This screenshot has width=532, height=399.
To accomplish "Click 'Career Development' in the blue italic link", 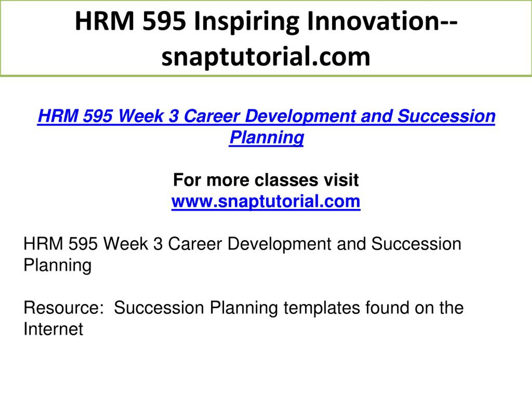I will [270, 116].
